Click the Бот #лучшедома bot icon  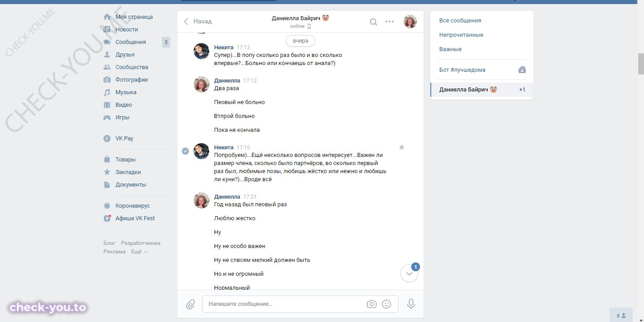coord(522,70)
